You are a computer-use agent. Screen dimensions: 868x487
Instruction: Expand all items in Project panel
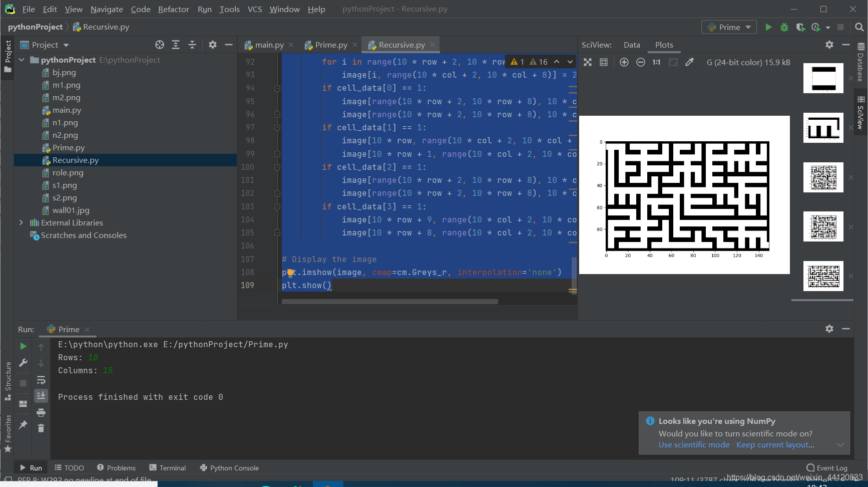tap(176, 45)
